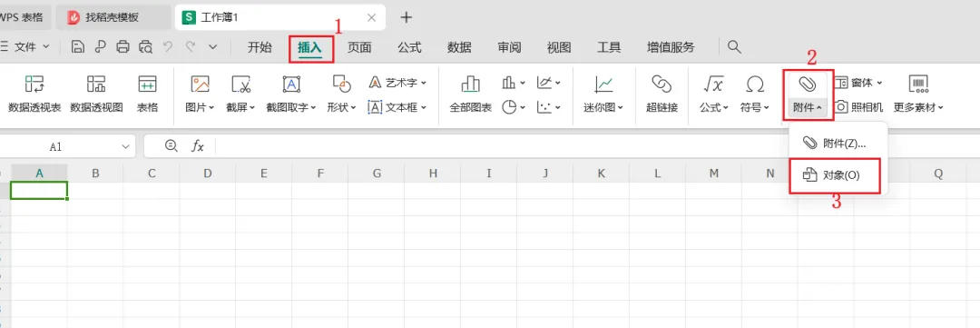
Task: Open the pie chart type dropdown
Action: pyautogui.click(x=514, y=107)
